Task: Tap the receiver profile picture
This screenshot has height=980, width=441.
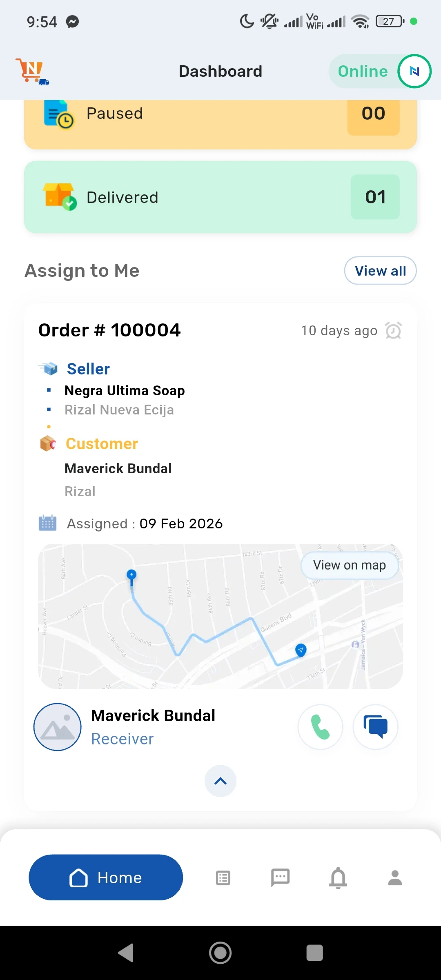Action: coord(57,727)
